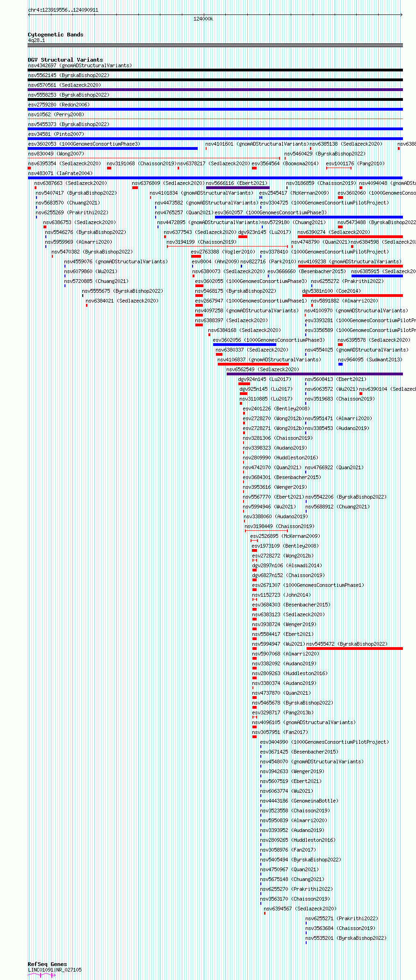Viewport: 416px width, 980px height.
Task: Open variant nsv6384021 Sedlazeck2020
Action: pos(122,301)
